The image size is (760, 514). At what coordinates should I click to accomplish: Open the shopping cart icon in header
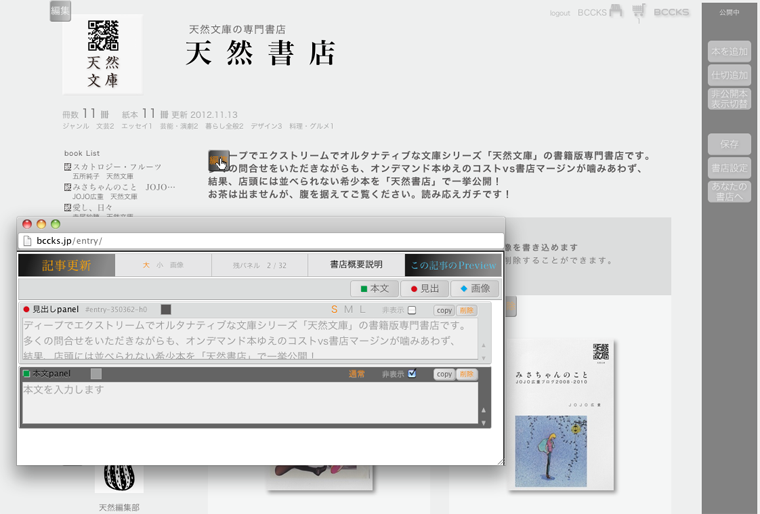[638, 11]
